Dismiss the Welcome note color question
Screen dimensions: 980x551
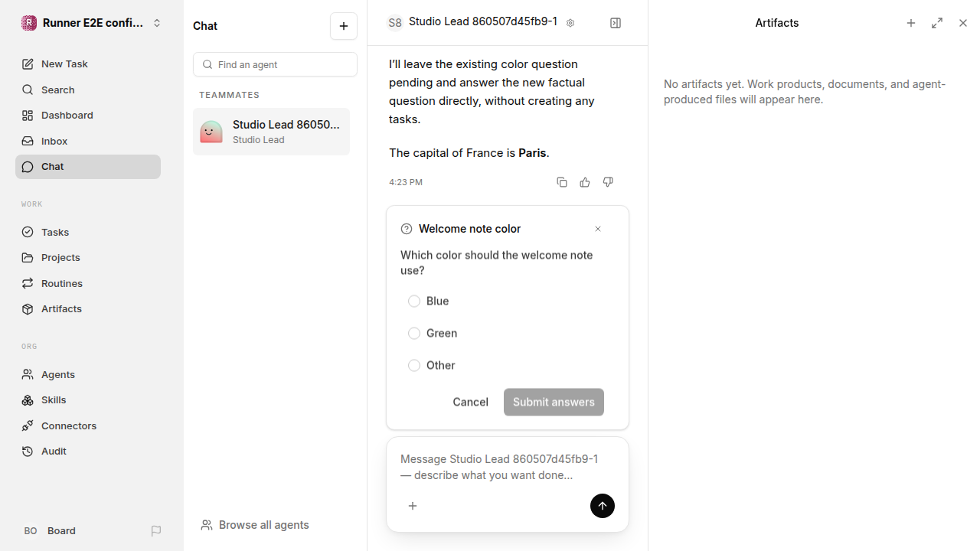[x=598, y=229]
